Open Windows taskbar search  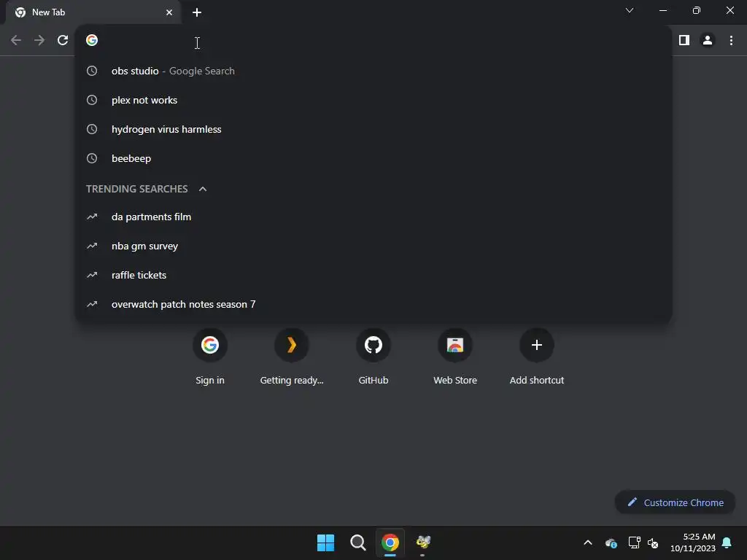357,542
